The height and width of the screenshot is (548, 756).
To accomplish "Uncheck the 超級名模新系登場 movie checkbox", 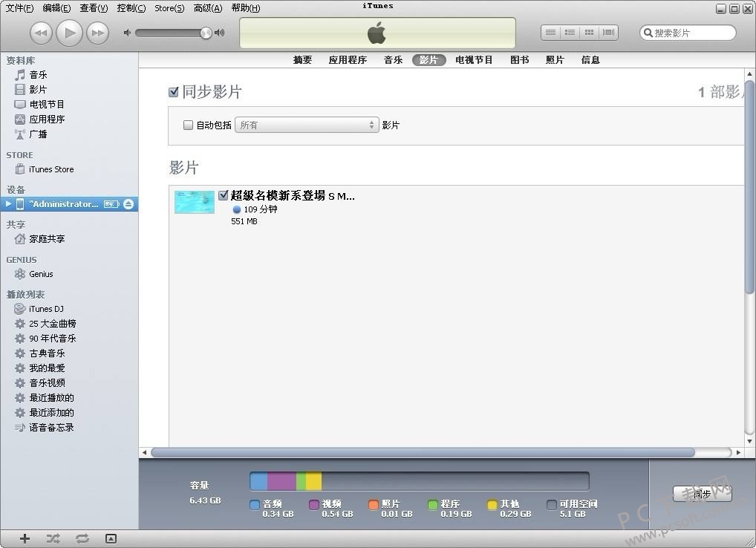I will click(224, 195).
